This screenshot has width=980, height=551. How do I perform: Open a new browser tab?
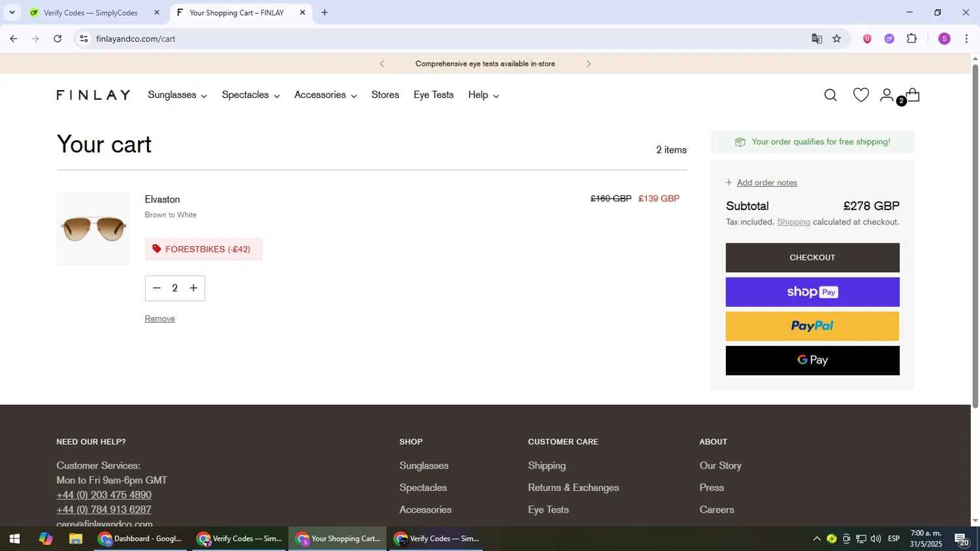point(325,12)
